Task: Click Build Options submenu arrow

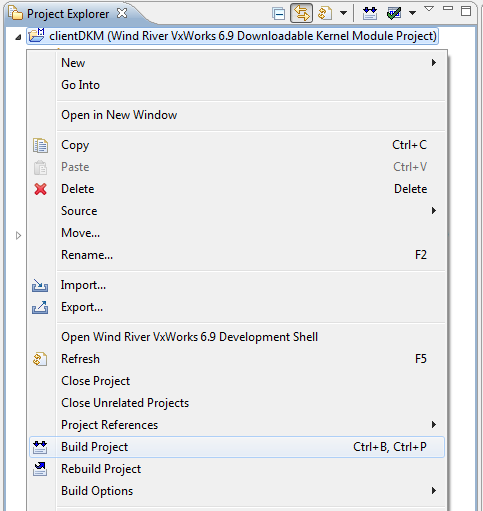Action: [434, 491]
